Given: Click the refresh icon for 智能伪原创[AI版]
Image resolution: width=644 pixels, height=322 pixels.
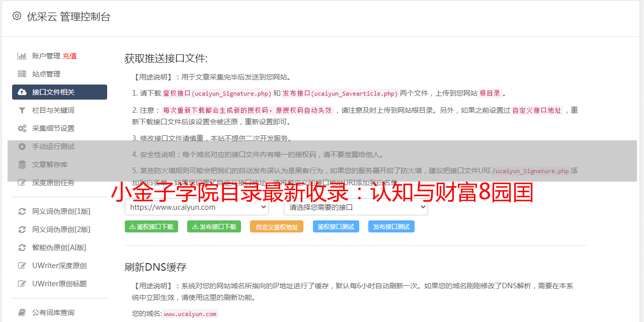Looking at the screenshot, I should (x=22, y=248).
